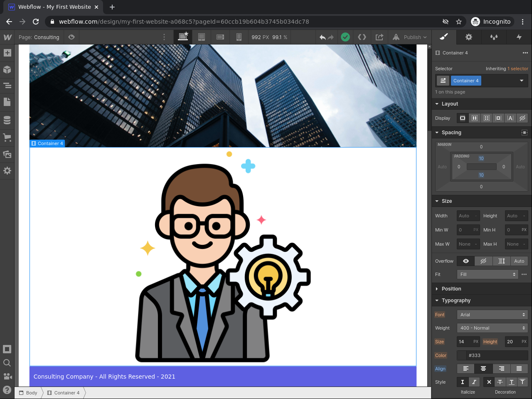Click the green saved status checkmark
Image resolution: width=532 pixels, height=399 pixels.
345,37
